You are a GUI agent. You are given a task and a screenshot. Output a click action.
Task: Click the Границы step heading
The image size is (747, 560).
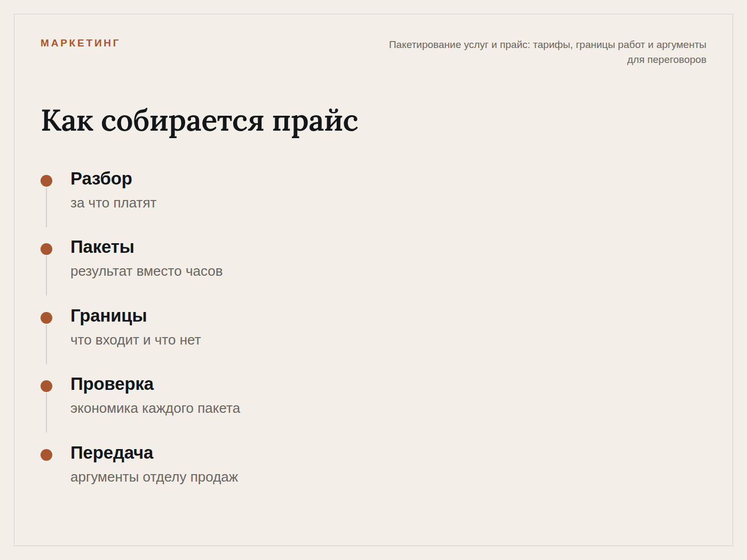(108, 316)
